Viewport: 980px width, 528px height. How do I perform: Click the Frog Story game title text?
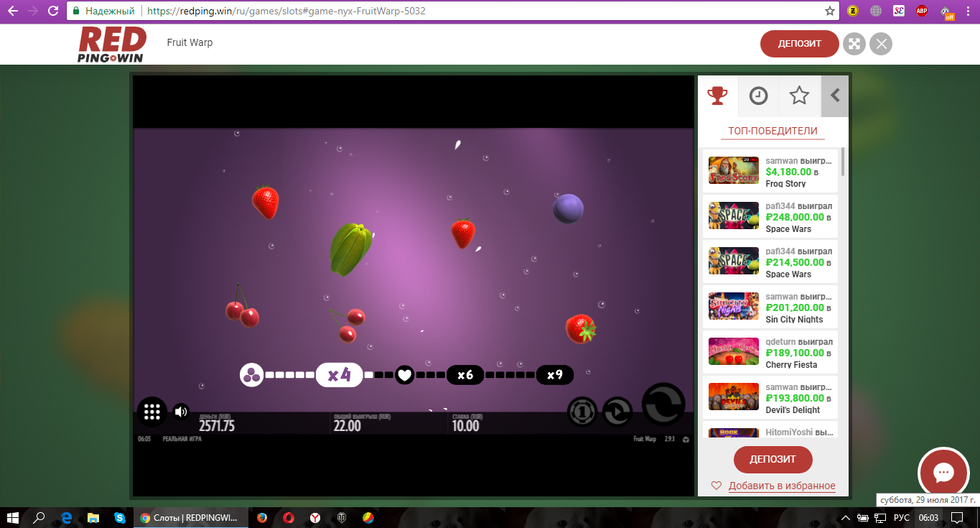point(785,184)
